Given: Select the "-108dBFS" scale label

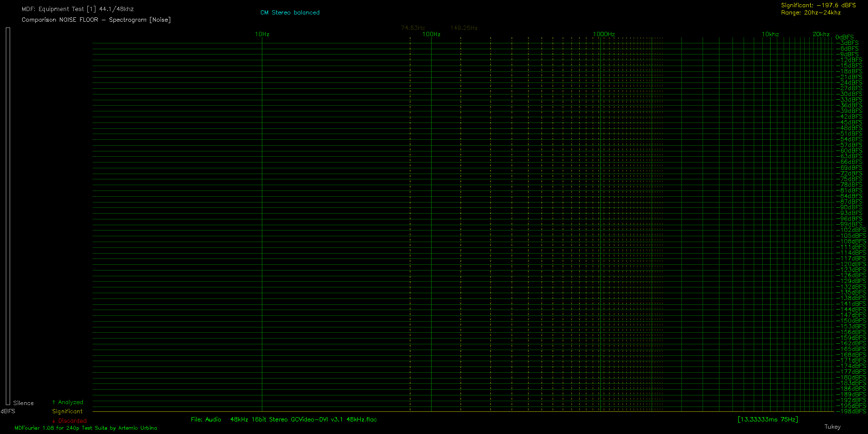Looking at the screenshot, I should click(852, 242).
